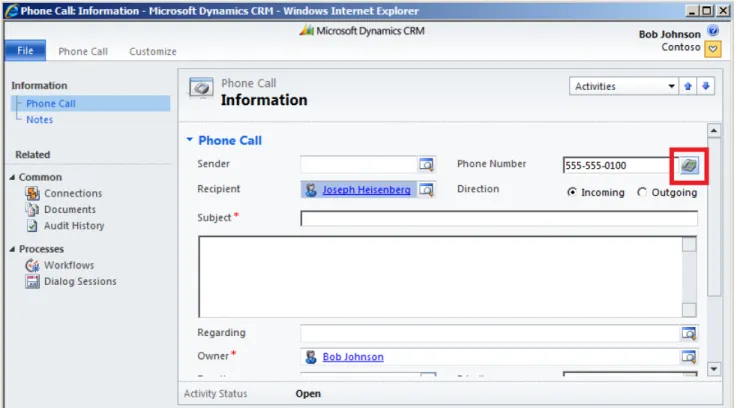The width and height of the screenshot is (737, 408).
Task: Select the Incoming direction radio button
Action: click(x=572, y=192)
